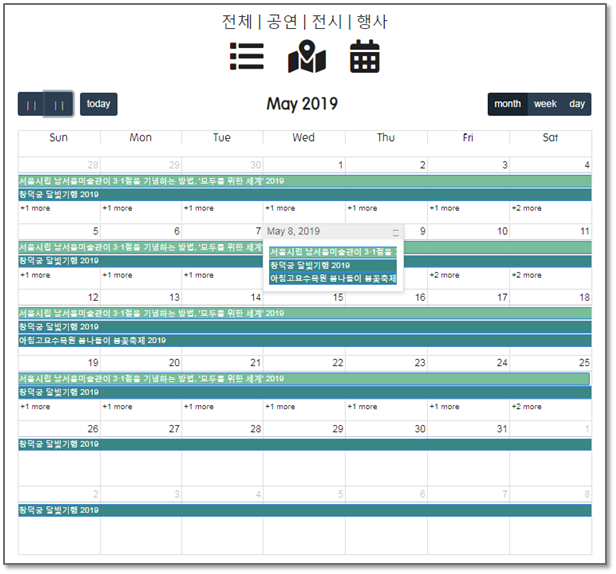
Task: Open 서울시립 남서울미술관 event in May 19 week
Action: click(x=304, y=379)
